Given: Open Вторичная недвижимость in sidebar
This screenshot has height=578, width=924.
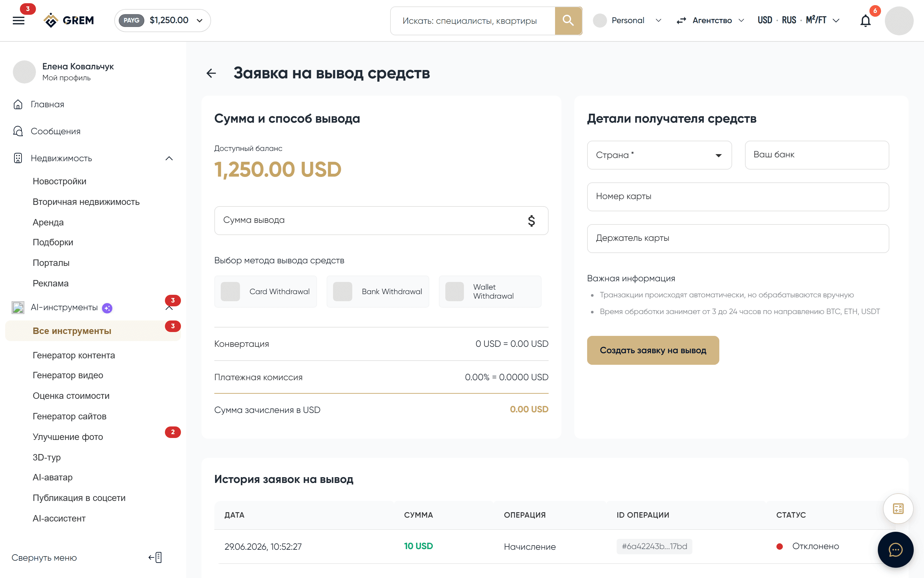Looking at the screenshot, I should coord(86,202).
